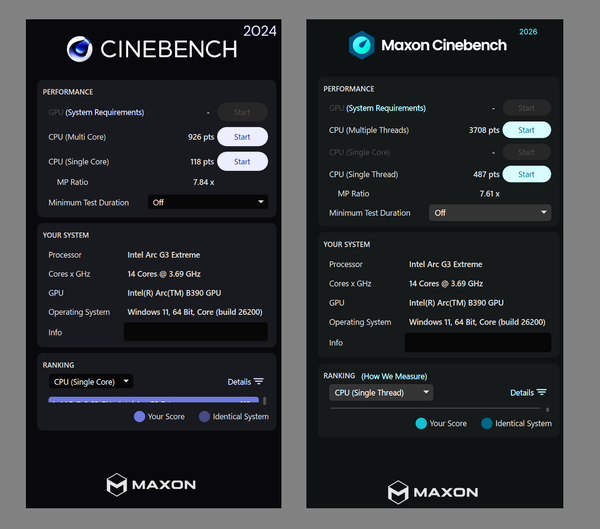Screen dimensions: 600x529
Task: Click the 926 pts multi core score
Action: pos(201,137)
